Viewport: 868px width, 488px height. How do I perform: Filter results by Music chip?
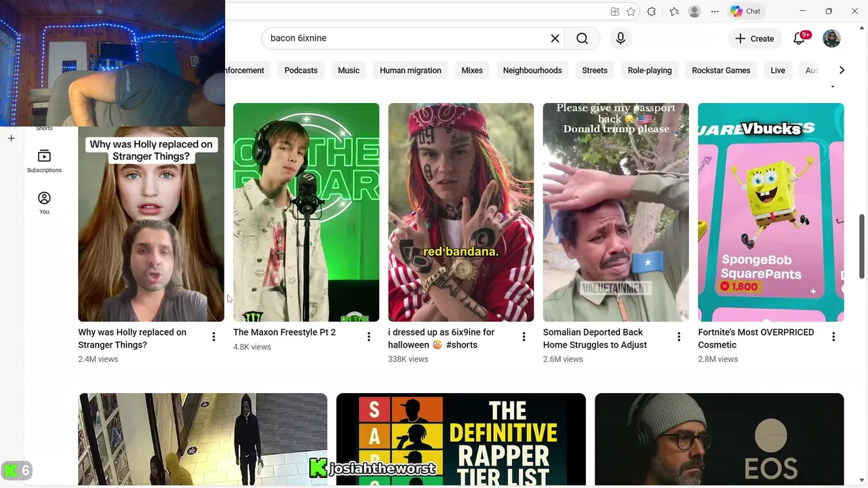(349, 70)
